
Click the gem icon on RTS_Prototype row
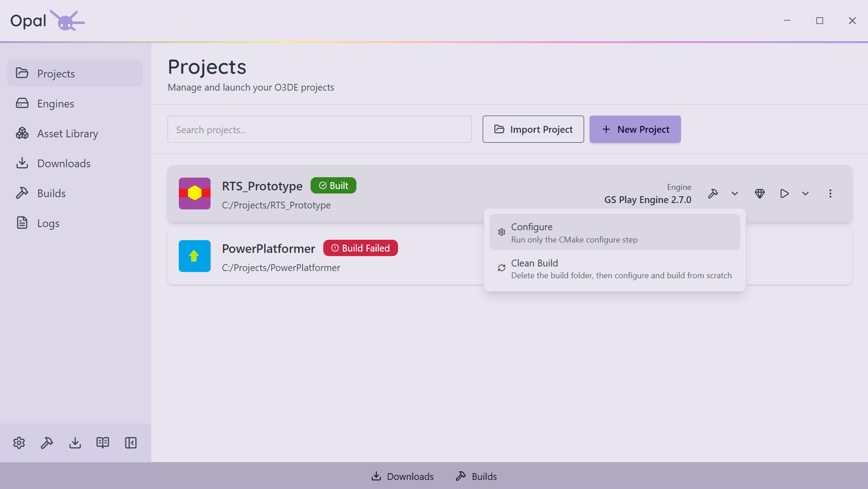(760, 194)
